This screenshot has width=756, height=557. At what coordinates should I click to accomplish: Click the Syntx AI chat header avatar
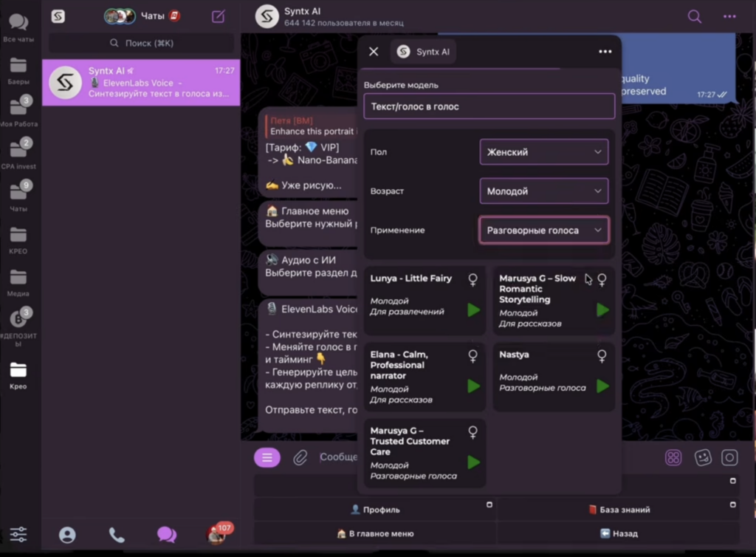pos(267,16)
